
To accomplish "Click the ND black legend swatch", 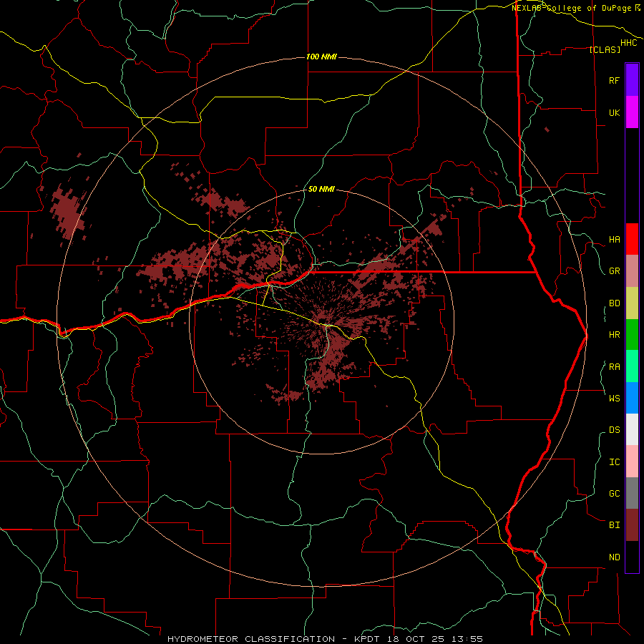I will (x=632, y=557).
